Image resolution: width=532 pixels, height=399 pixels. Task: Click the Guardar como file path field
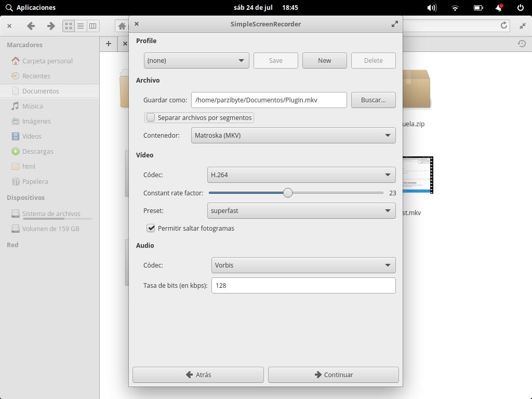(x=269, y=100)
